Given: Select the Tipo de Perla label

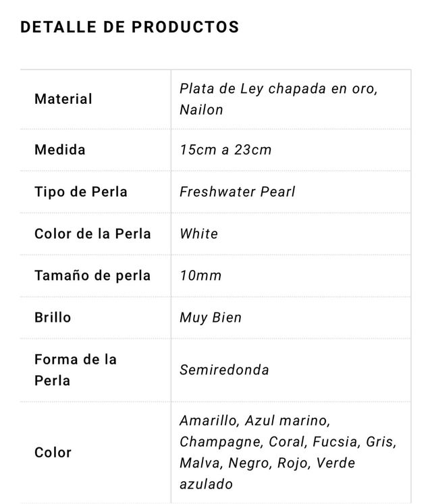Looking at the screenshot, I should [x=80, y=192].
